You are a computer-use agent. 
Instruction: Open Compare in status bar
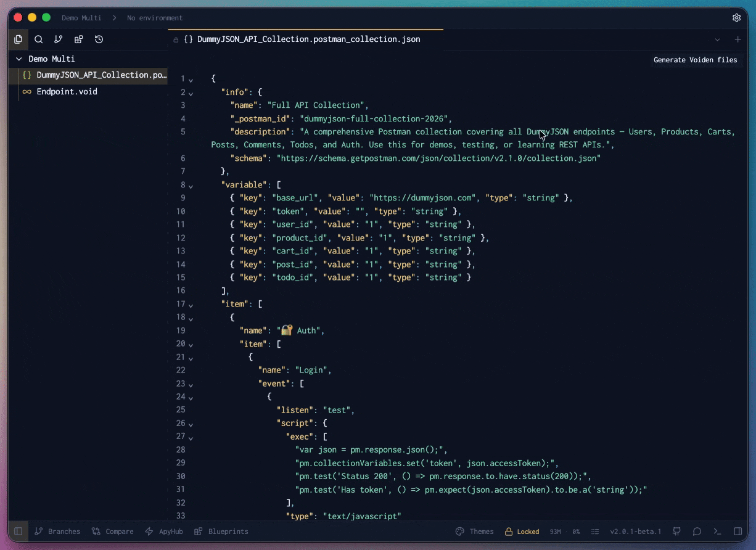[x=113, y=532]
